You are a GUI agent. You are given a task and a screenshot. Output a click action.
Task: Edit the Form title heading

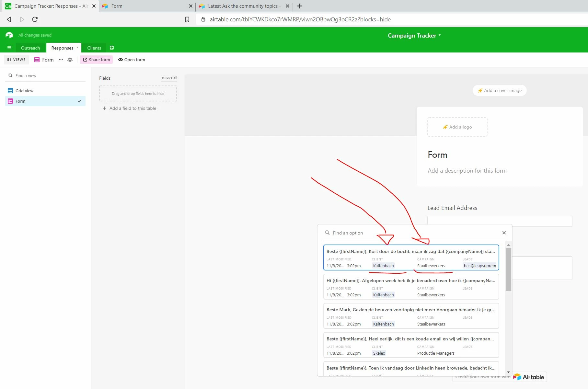coord(438,155)
